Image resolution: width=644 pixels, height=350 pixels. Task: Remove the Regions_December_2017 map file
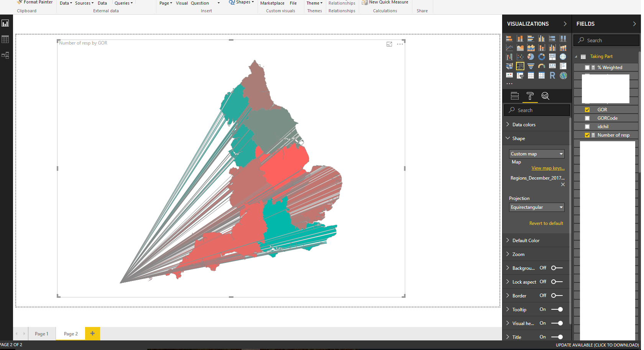563,185
